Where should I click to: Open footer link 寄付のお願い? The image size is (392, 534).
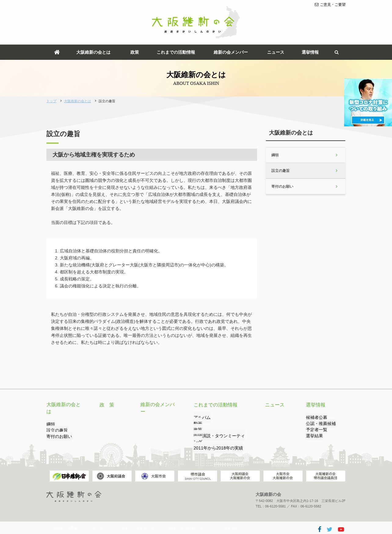(x=59, y=437)
